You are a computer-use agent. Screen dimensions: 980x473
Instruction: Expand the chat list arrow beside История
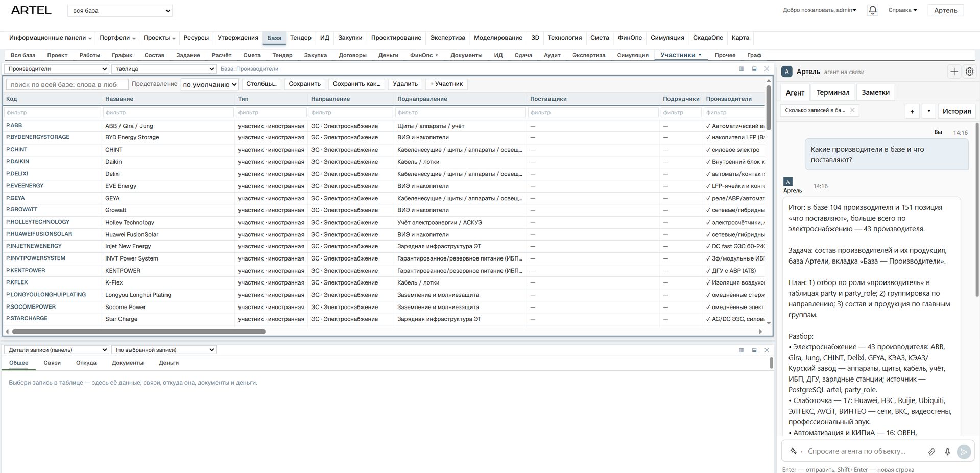point(929,111)
